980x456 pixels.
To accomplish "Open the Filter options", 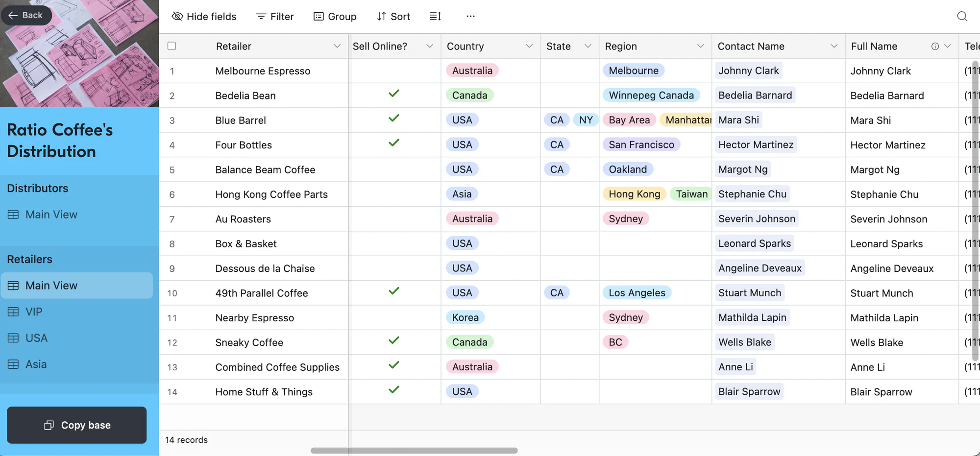I will point(275,16).
